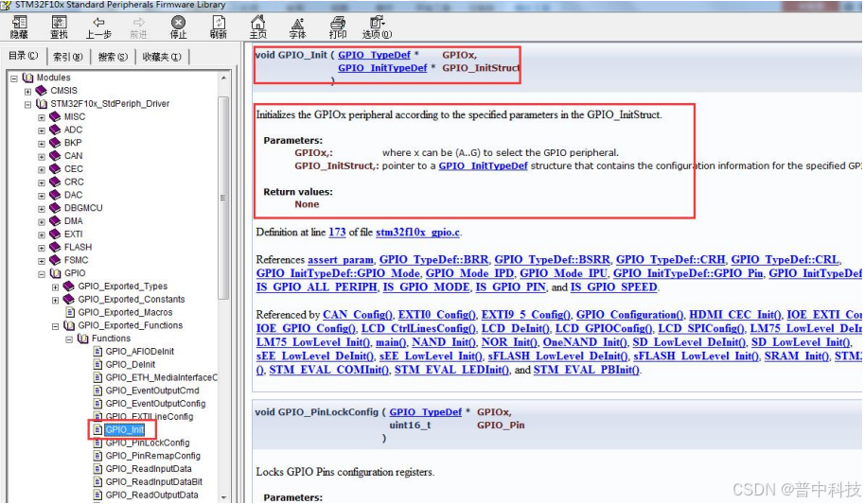Open the stm32f10x_gpio.c file link

click(417, 233)
